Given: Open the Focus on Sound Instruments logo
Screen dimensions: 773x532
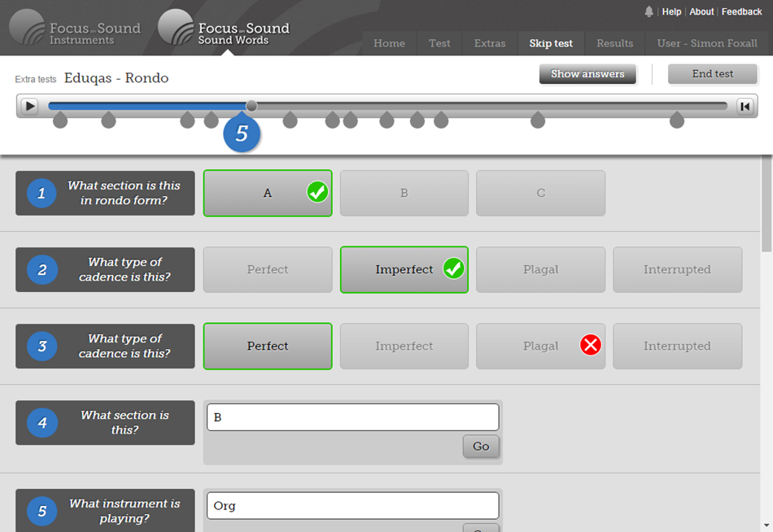Looking at the screenshot, I should (75, 28).
